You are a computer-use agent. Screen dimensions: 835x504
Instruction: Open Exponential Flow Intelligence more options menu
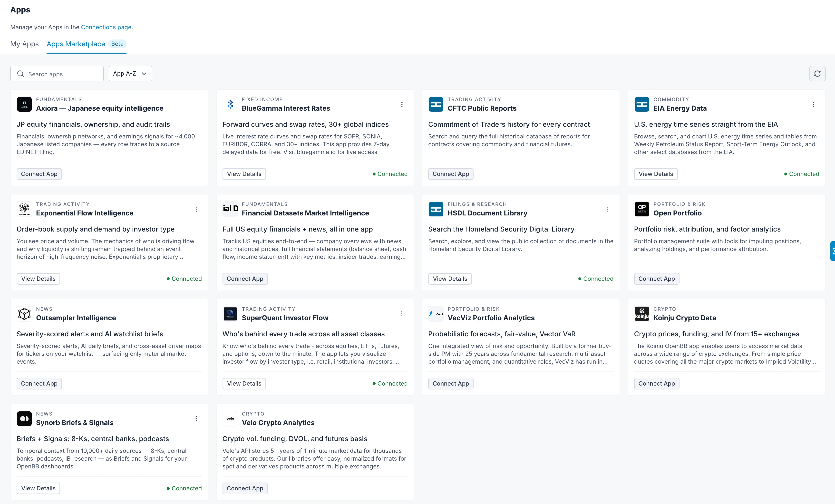[x=196, y=209]
